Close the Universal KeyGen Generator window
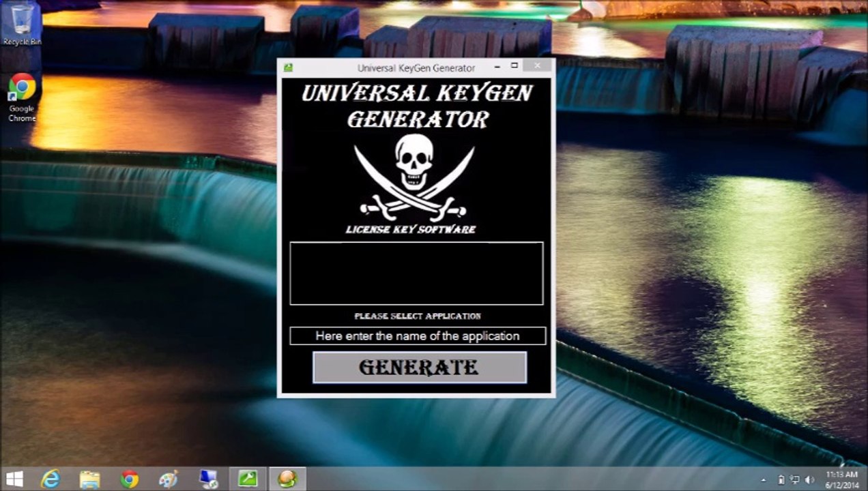The width and height of the screenshot is (868, 491). point(538,66)
